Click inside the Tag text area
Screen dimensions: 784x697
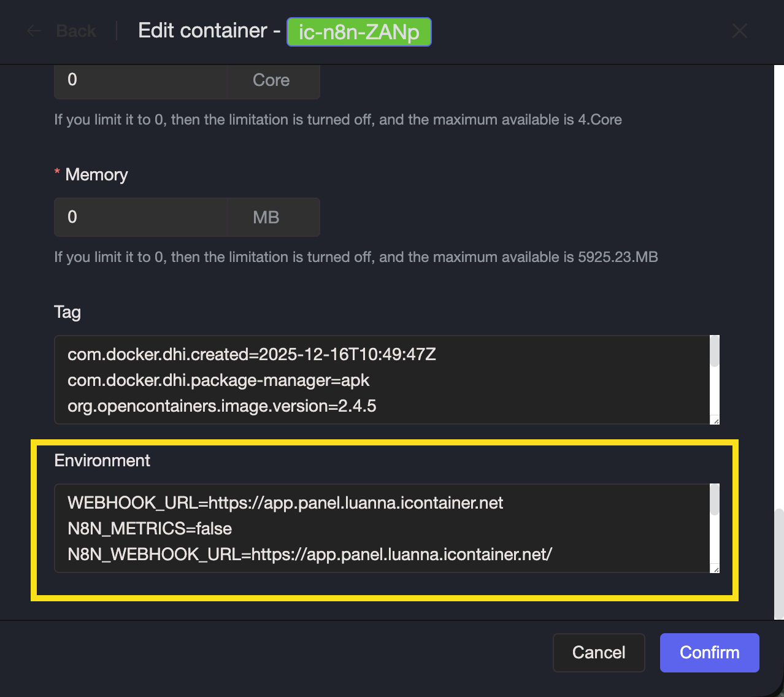pos(383,380)
